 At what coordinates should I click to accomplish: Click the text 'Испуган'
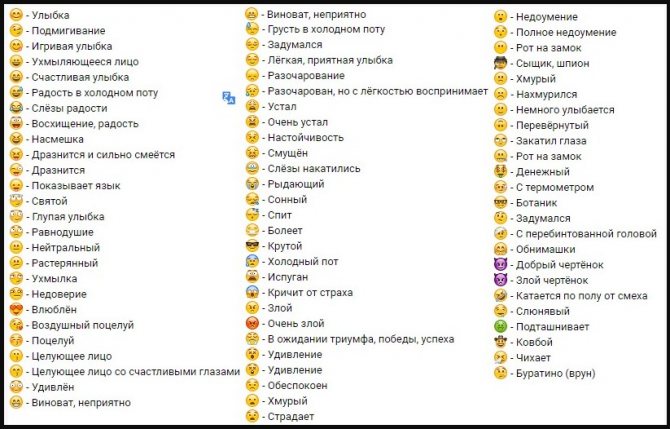click(x=288, y=277)
